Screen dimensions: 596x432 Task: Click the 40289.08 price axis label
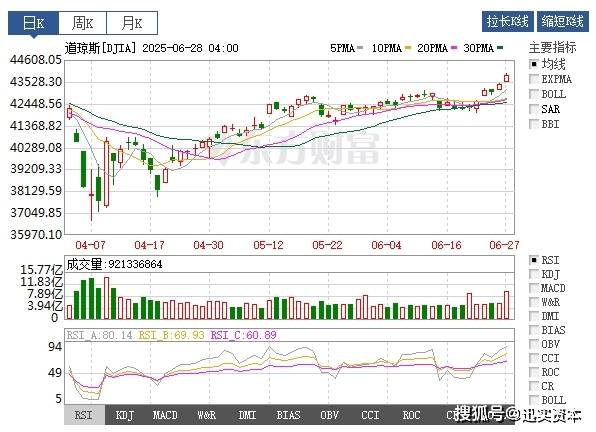click(36, 147)
